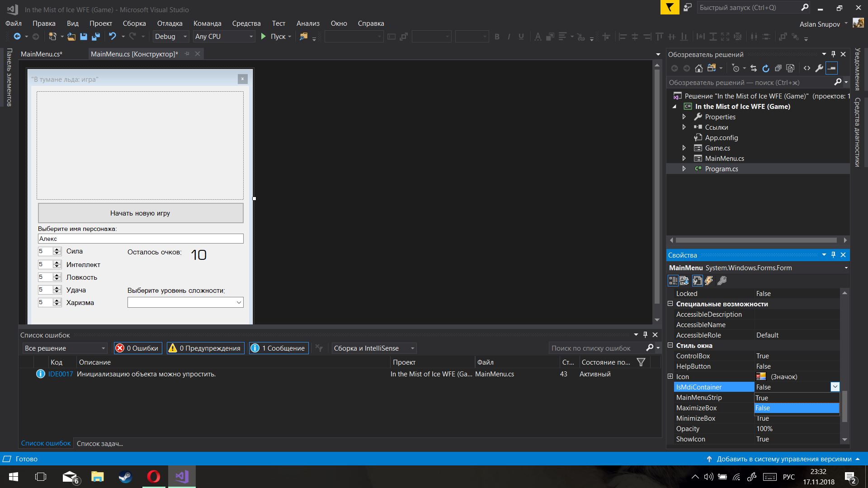Show the properties page in Properties panel
Image resolution: width=868 pixels, height=488 pixels.
click(698, 281)
